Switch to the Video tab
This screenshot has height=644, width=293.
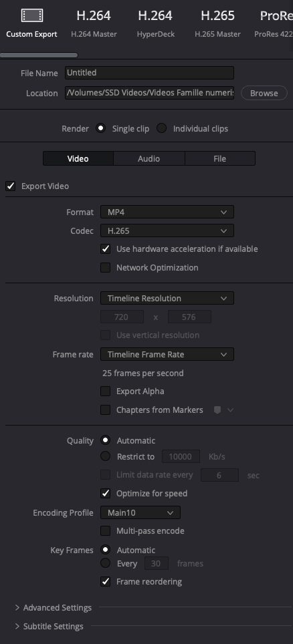pos(78,158)
